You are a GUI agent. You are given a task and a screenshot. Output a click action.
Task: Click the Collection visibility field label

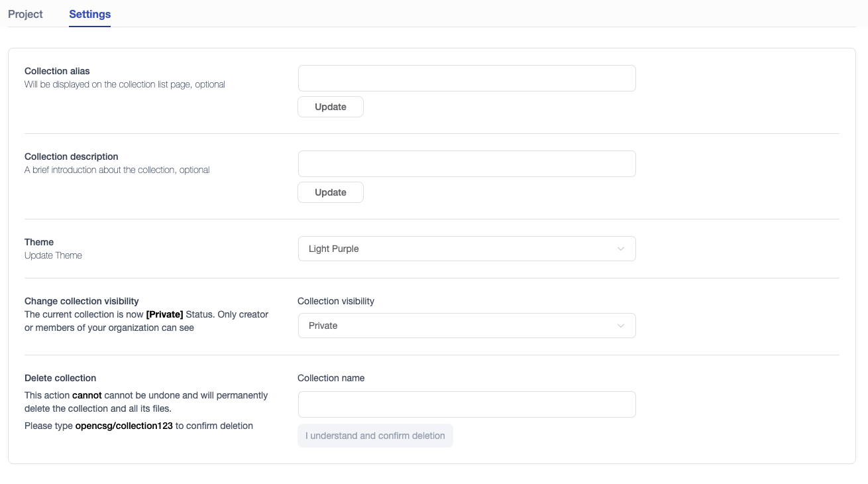(336, 301)
